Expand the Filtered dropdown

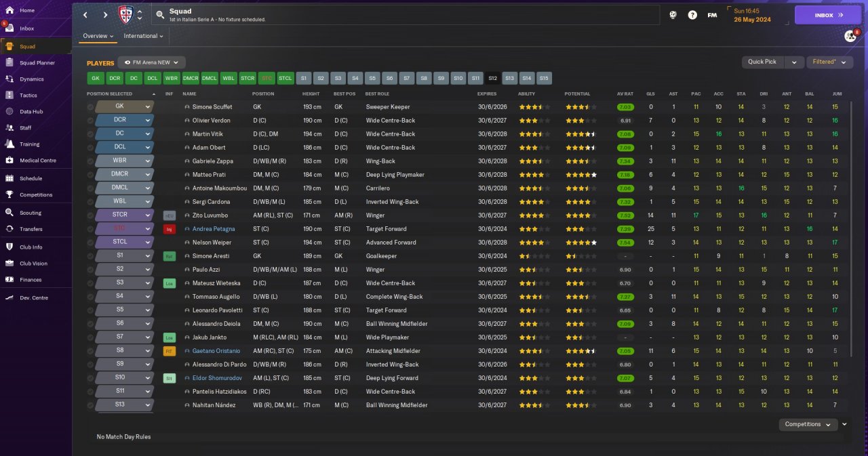point(829,62)
